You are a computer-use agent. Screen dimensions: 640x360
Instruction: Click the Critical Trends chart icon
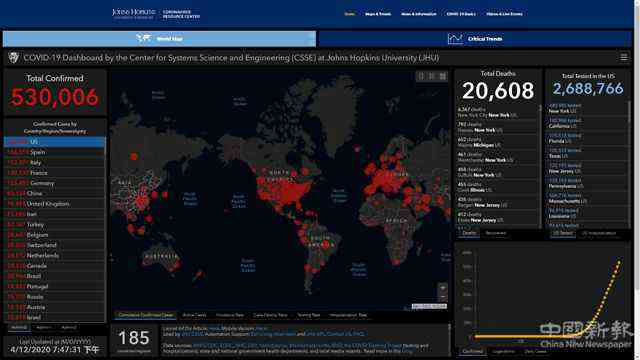(x=455, y=39)
